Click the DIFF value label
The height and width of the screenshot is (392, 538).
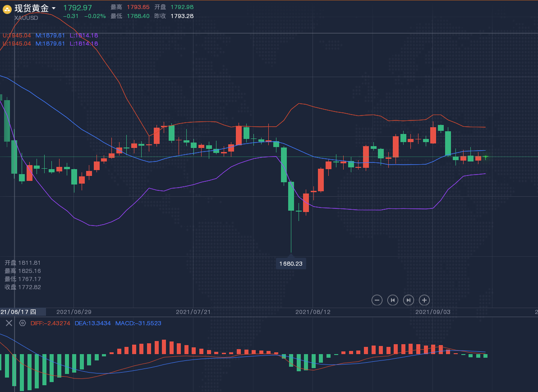click(50, 323)
